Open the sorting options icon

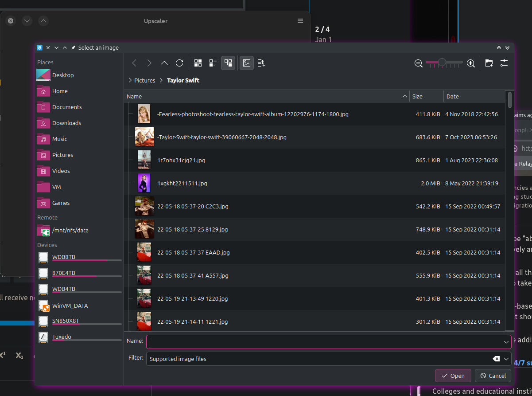tap(262, 63)
